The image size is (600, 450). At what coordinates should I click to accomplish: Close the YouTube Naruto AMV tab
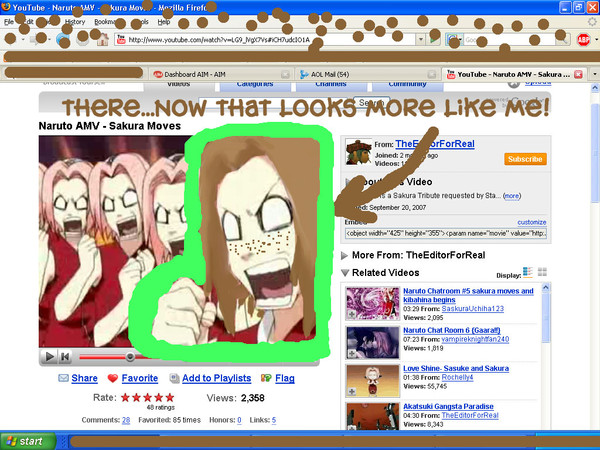(x=579, y=74)
